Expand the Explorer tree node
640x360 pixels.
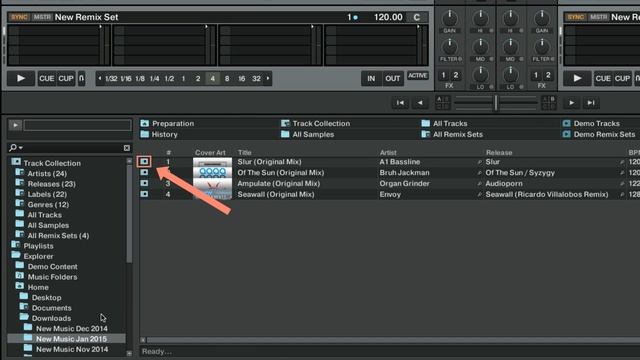(32, 256)
